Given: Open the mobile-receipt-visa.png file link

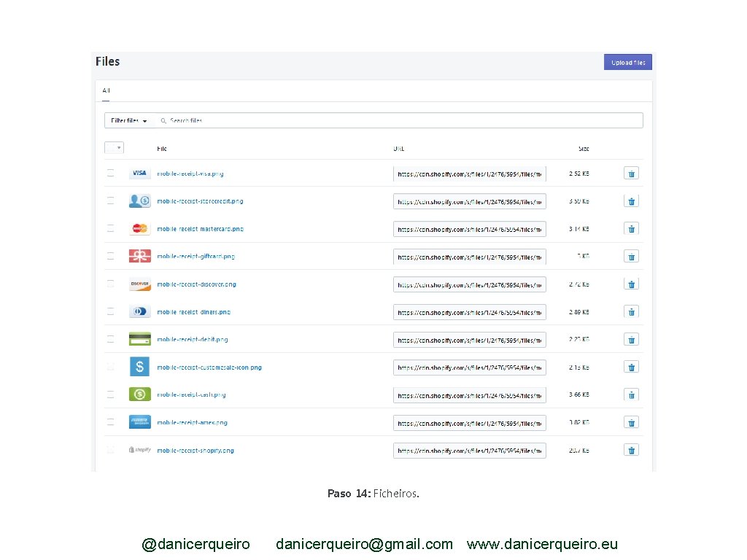Looking at the screenshot, I should pyautogui.click(x=190, y=174).
